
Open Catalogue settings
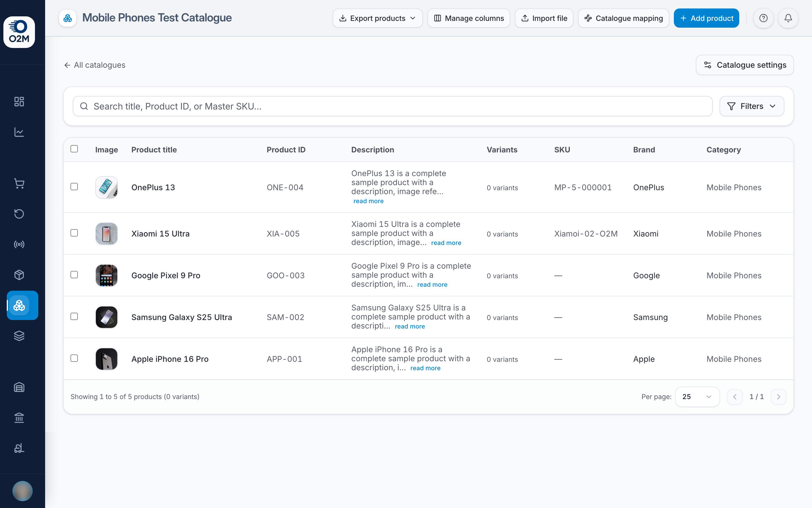[x=745, y=65]
